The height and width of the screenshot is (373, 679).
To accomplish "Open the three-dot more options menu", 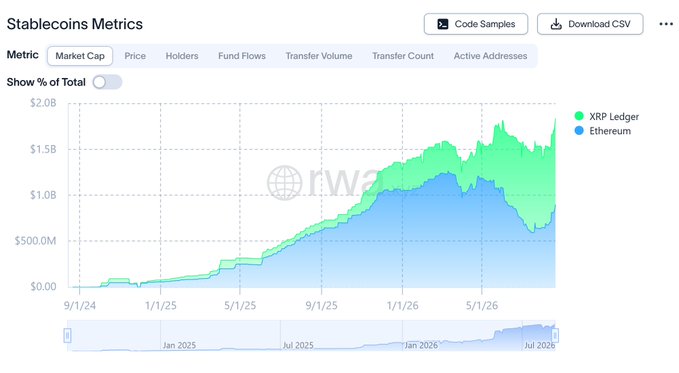I will pos(666,24).
